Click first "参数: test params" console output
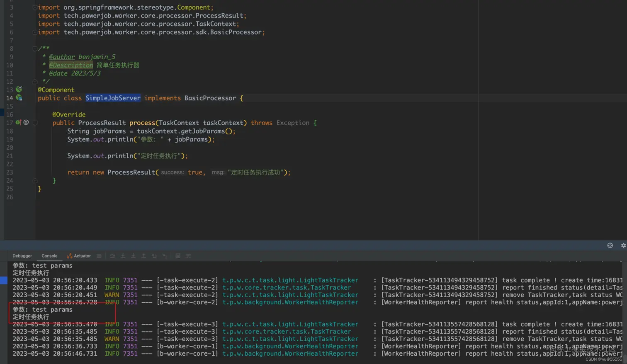The width and height of the screenshot is (627, 364). [x=42, y=266]
